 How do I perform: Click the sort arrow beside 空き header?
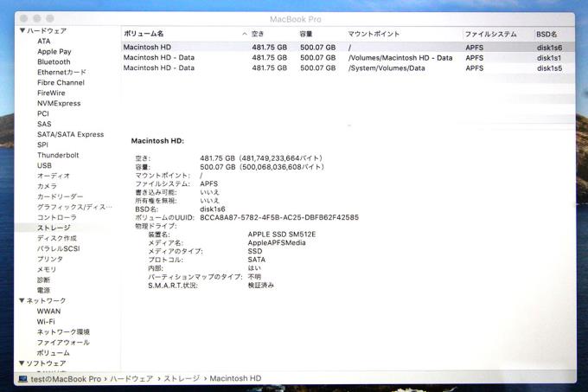point(245,34)
